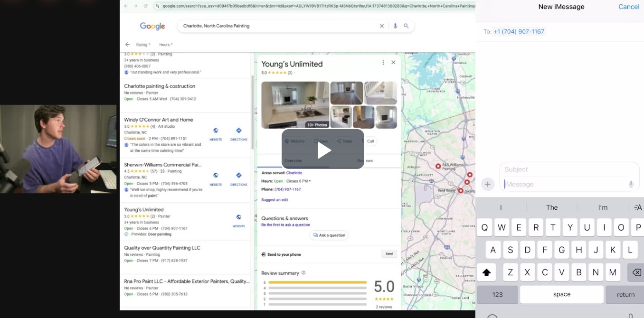Click the Google search magnifier icon
Screen dimensions: 644x318
(x=406, y=26)
